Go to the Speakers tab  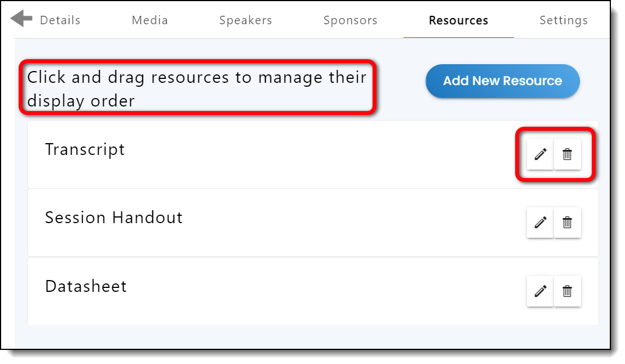pos(246,20)
